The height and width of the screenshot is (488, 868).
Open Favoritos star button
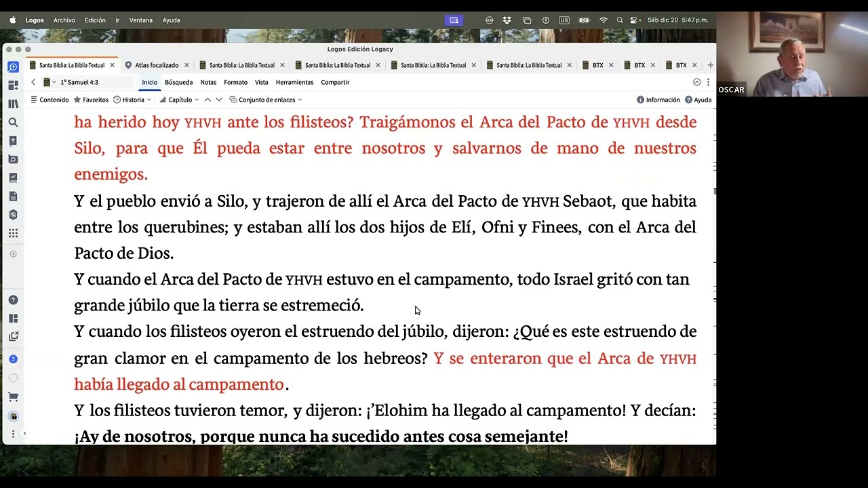pos(91,100)
